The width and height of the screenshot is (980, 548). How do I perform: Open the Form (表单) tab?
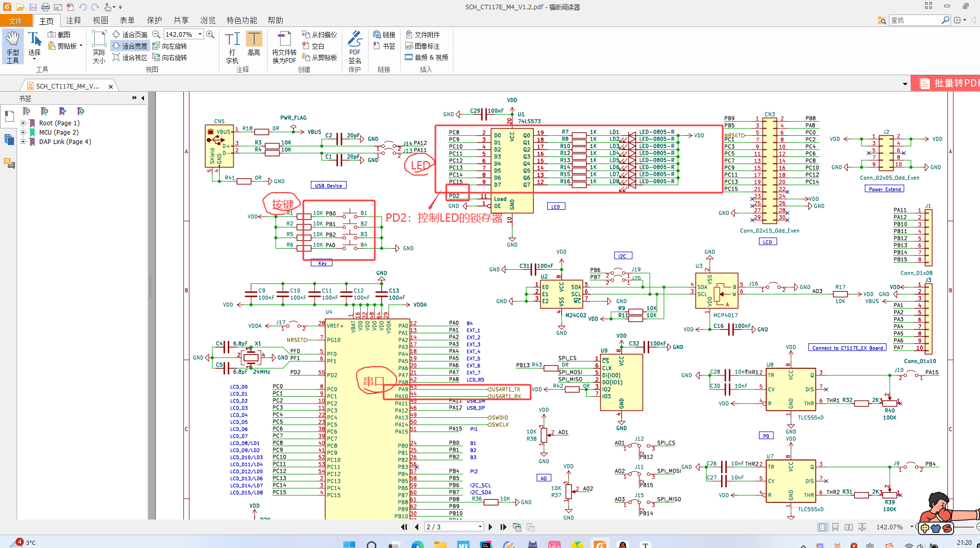point(127,21)
